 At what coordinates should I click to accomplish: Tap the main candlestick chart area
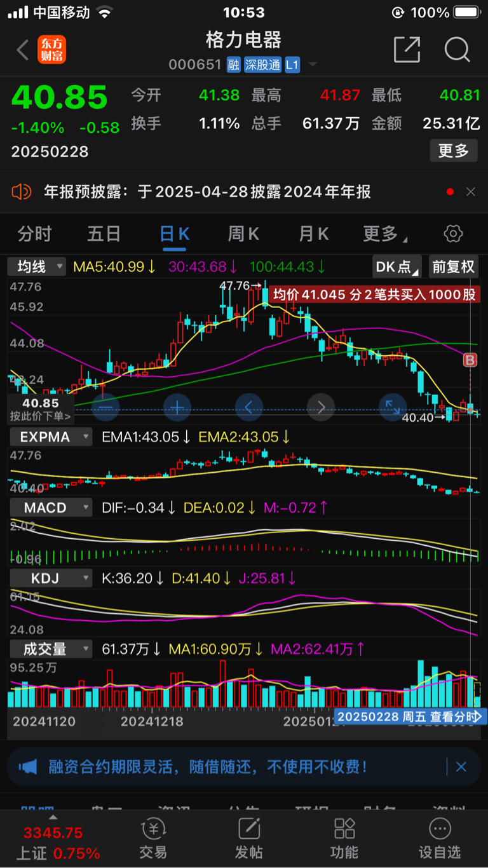pos(244,351)
